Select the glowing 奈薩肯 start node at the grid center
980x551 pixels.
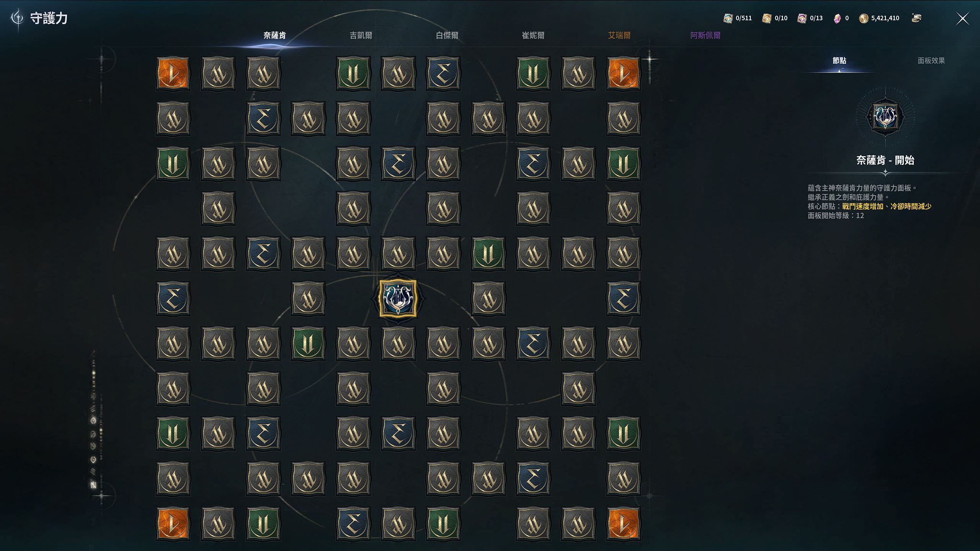398,298
